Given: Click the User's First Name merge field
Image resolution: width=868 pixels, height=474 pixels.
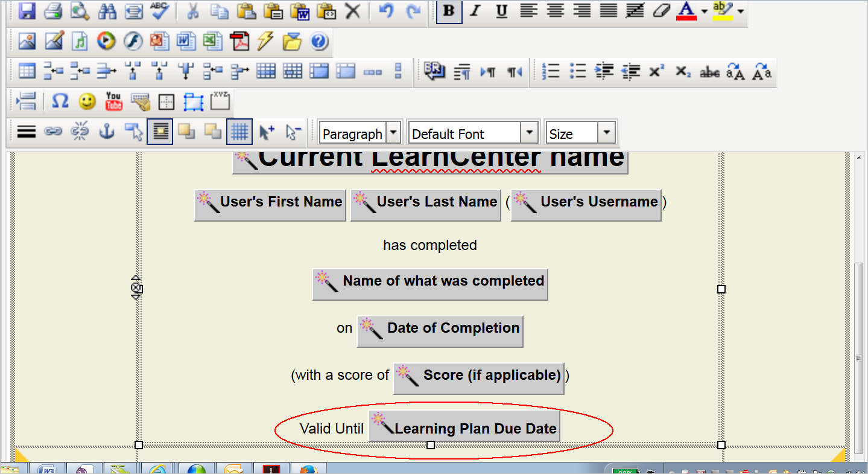Looking at the screenshot, I should pos(270,205).
